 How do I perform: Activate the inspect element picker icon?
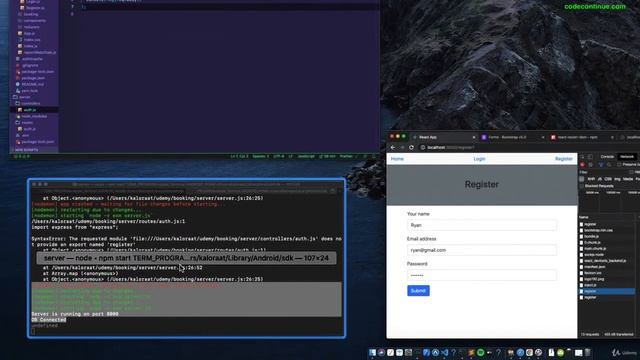582,157
